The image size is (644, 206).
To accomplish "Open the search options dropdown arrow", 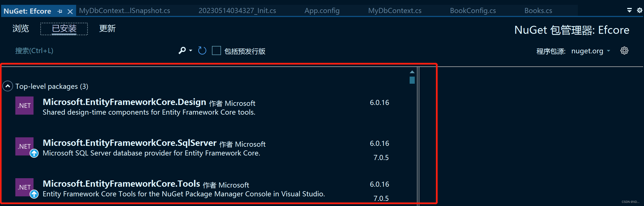I will click(191, 51).
